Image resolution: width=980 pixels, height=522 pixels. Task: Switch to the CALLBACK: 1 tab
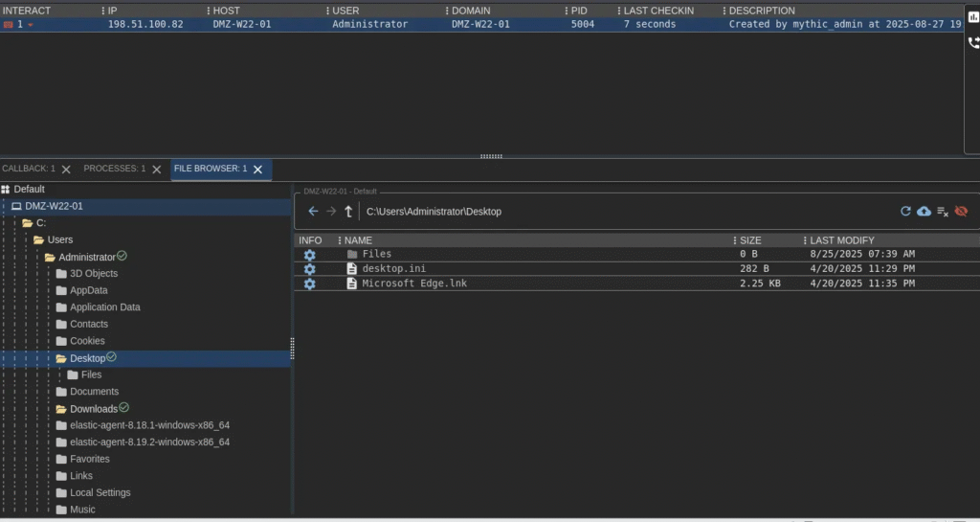[x=29, y=169]
